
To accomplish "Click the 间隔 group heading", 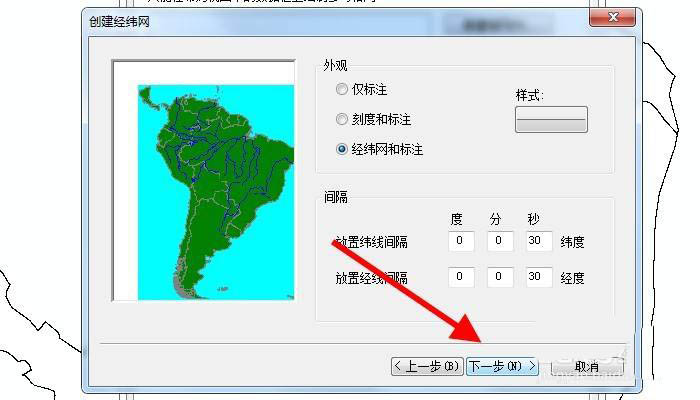I will coord(336,197).
